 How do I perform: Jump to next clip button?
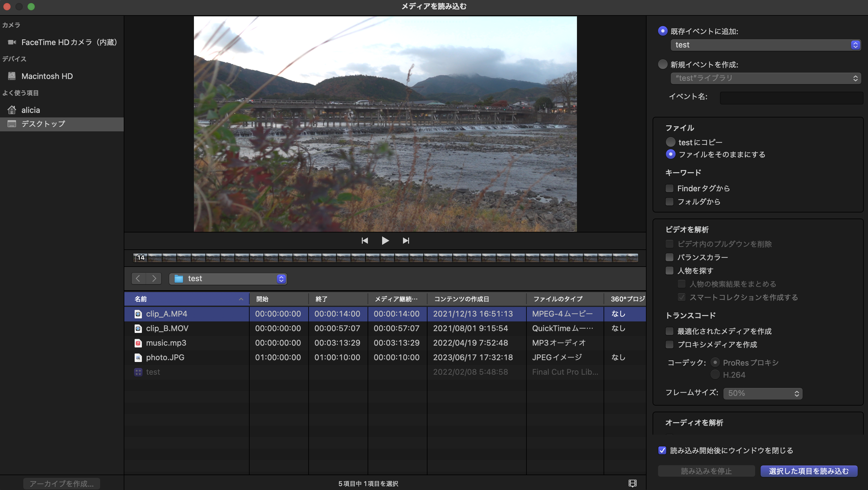[406, 240]
